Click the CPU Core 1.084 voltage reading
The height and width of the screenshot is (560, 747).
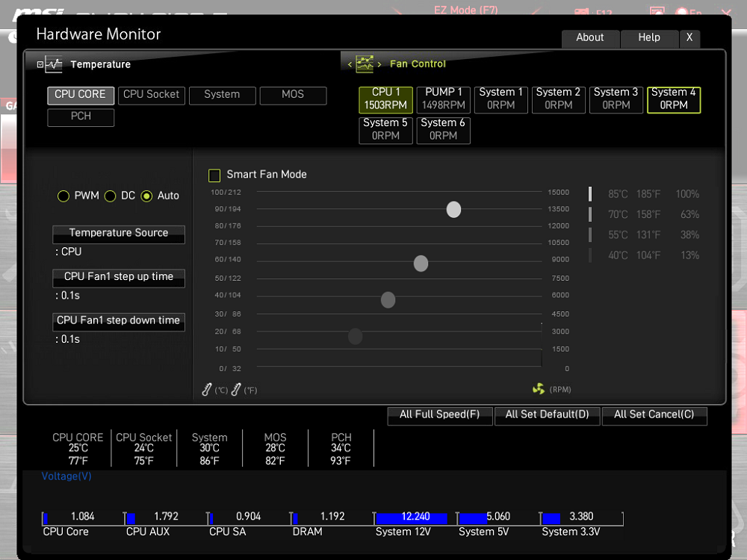82,517
